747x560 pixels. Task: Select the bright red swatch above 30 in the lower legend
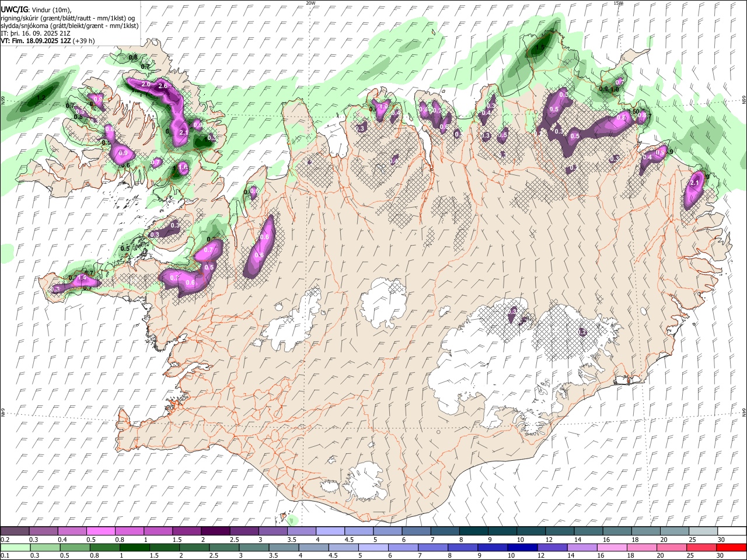[x=731, y=548]
